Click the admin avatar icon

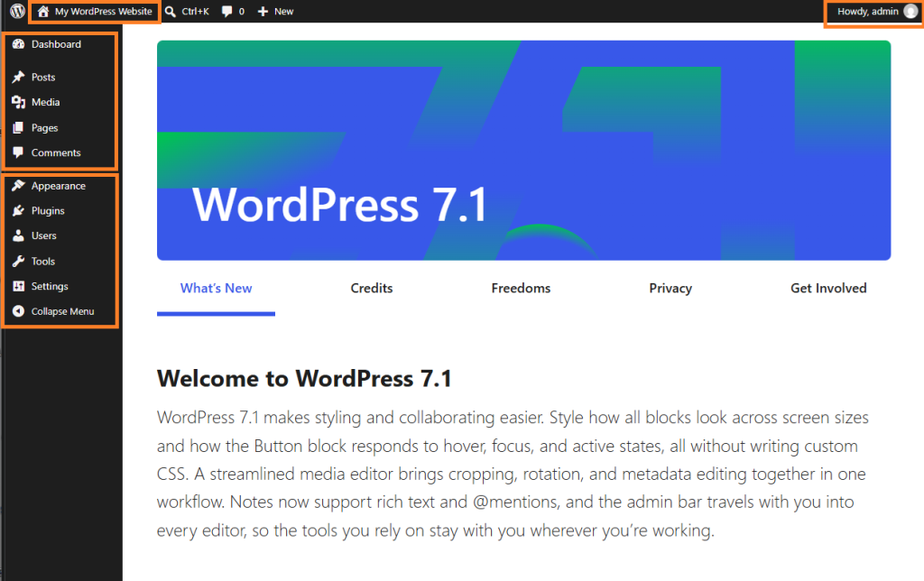coord(910,11)
